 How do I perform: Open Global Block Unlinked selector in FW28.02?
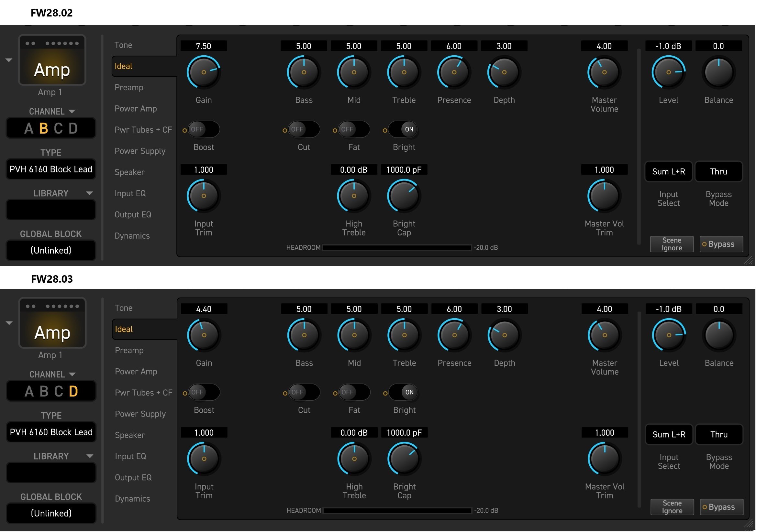point(51,250)
